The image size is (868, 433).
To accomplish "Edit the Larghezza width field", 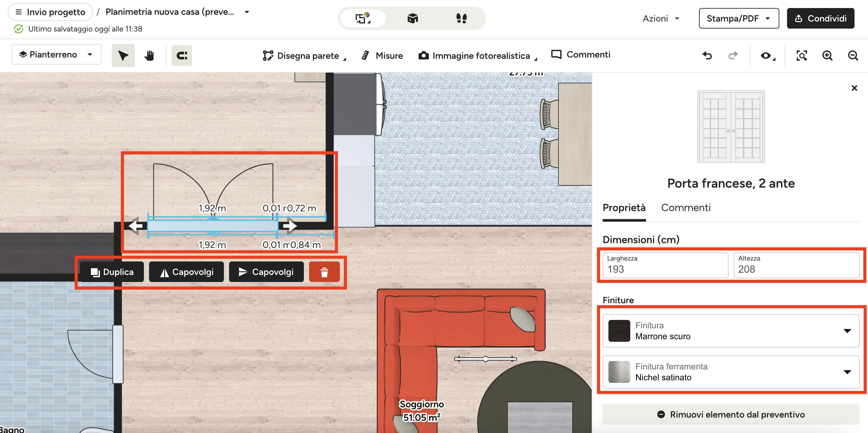I will pos(666,265).
